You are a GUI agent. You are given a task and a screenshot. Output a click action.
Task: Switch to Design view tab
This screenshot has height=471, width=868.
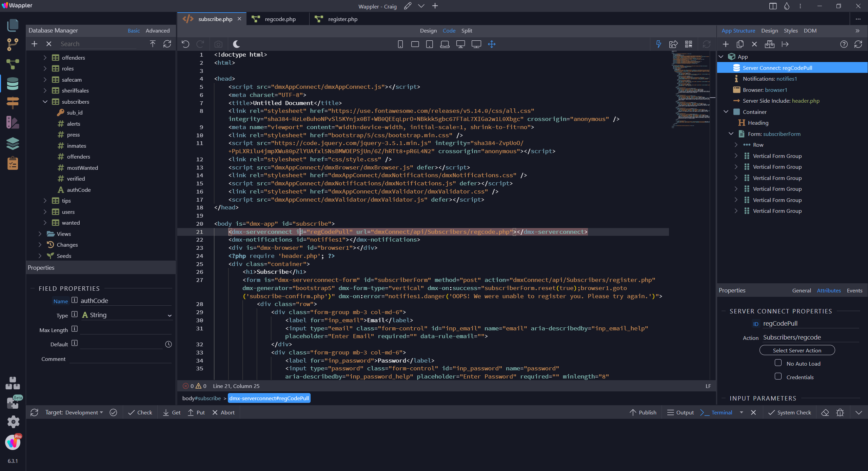point(428,30)
